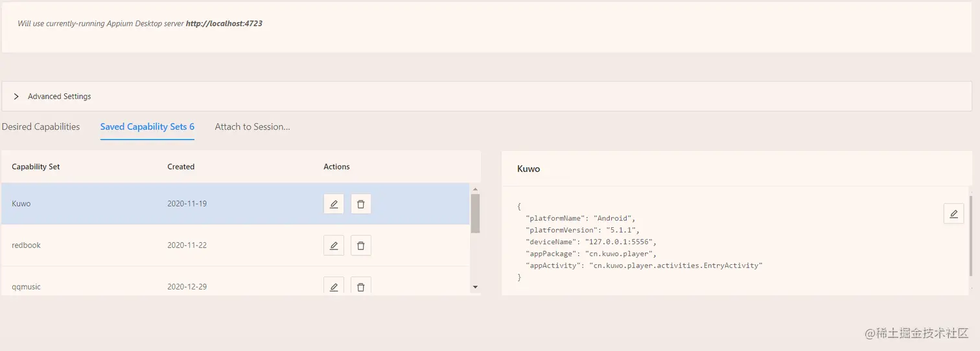The height and width of the screenshot is (351, 980).
Task: Switch to Desired Capabilities tab
Action: pyautogui.click(x=41, y=127)
